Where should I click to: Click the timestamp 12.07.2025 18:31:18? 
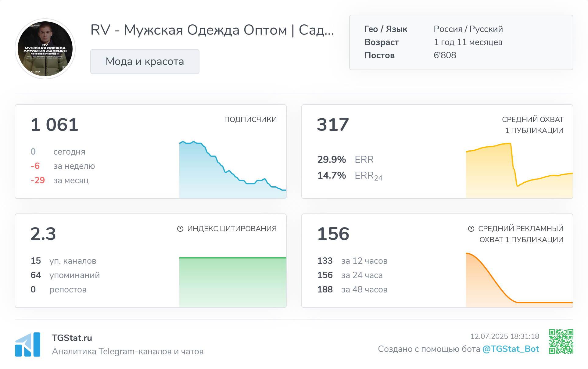(x=505, y=336)
